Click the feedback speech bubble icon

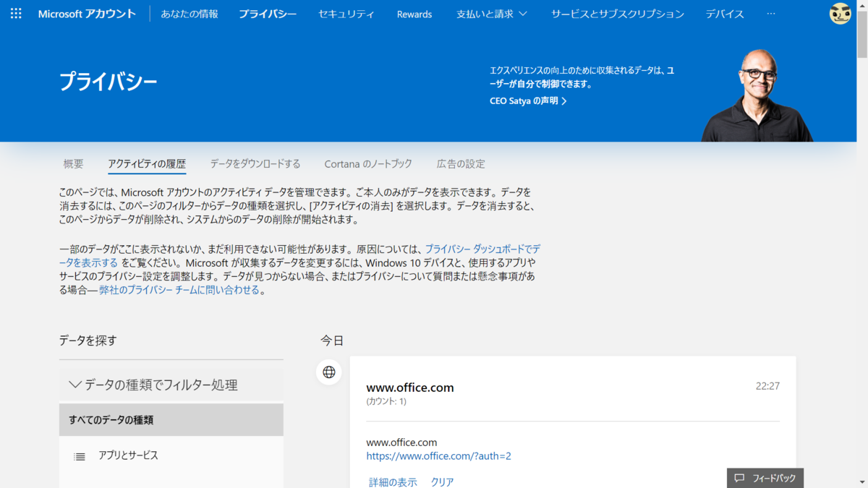pos(739,478)
